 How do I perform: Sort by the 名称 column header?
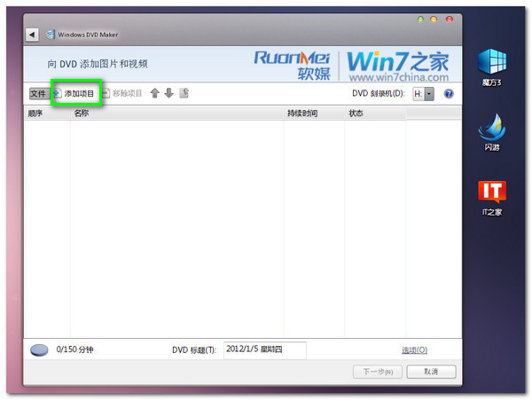(x=176, y=114)
